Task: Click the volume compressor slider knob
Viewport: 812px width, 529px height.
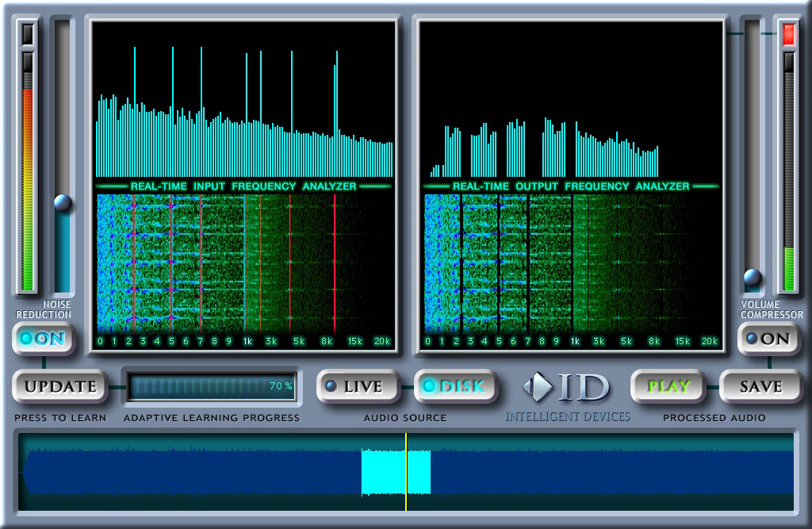Action: (753, 278)
